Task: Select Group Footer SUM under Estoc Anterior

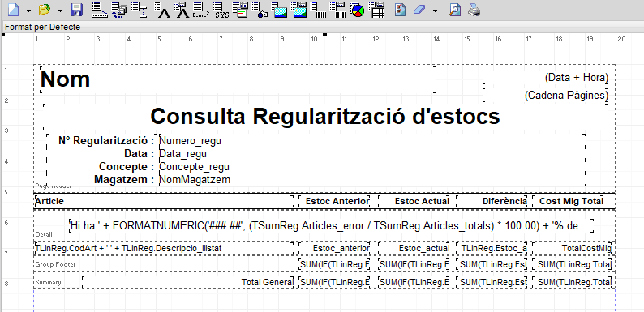Action: [x=335, y=264]
